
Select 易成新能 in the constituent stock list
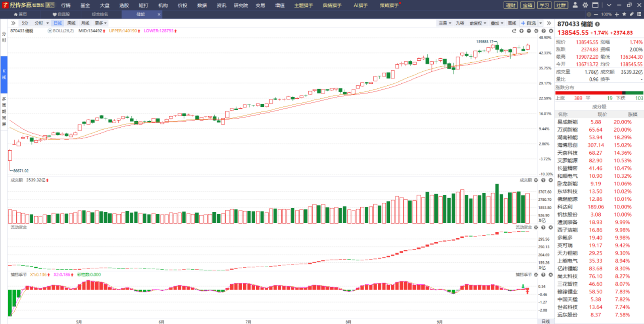pyautogui.click(x=567, y=122)
